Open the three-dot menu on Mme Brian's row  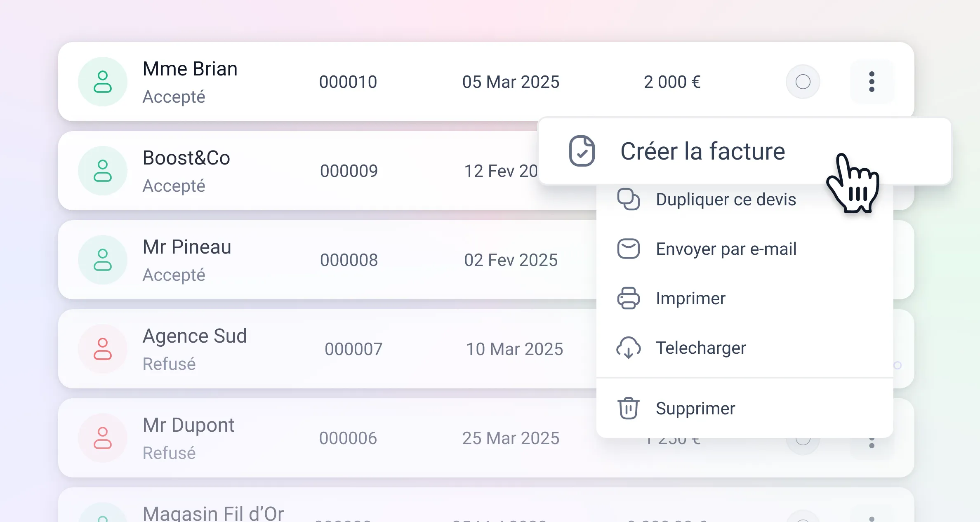click(x=872, y=82)
